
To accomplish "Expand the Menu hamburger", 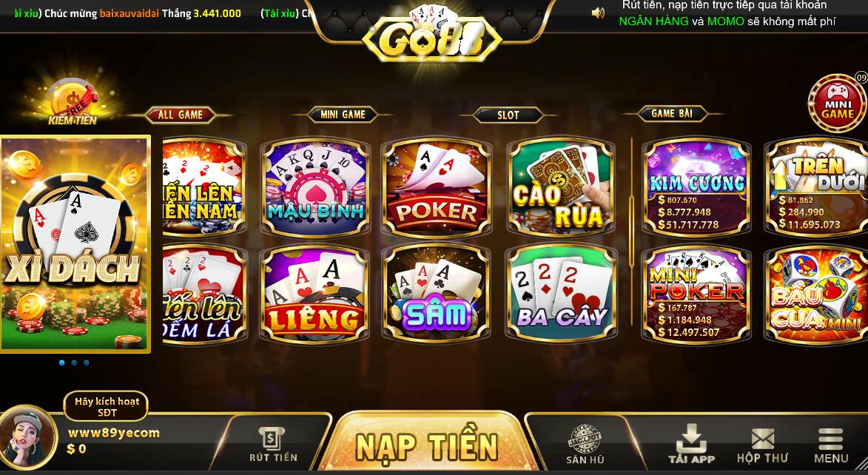I will [x=830, y=445].
